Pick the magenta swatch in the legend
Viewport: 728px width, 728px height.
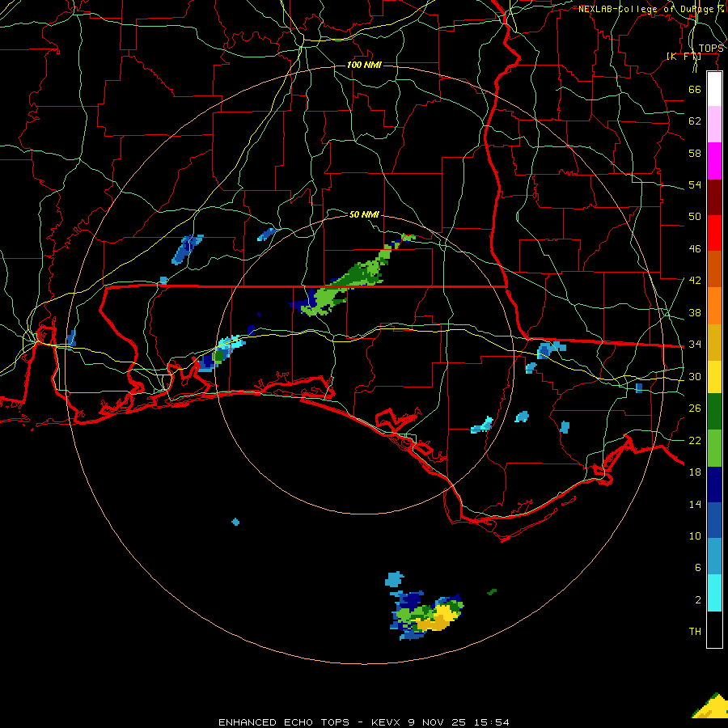pyautogui.click(x=714, y=161)
